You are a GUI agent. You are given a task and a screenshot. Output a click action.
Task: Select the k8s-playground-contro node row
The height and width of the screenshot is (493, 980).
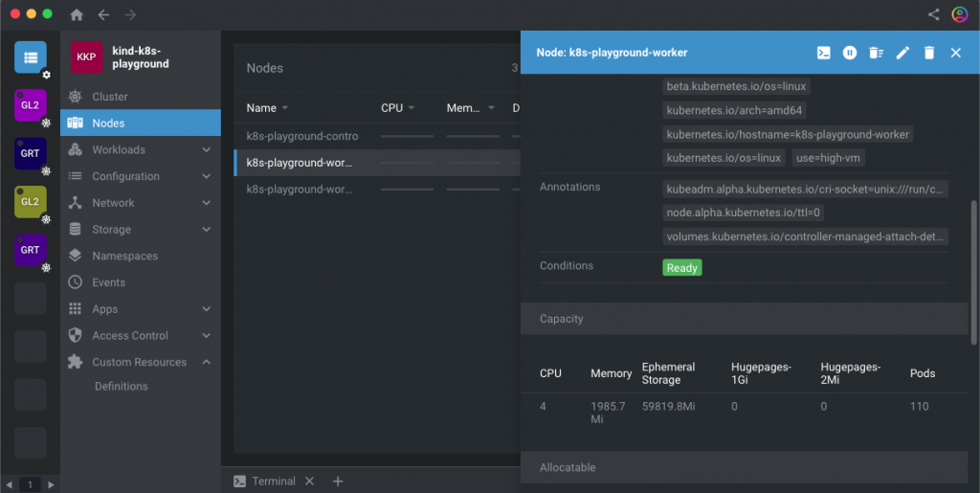(302, 136)
